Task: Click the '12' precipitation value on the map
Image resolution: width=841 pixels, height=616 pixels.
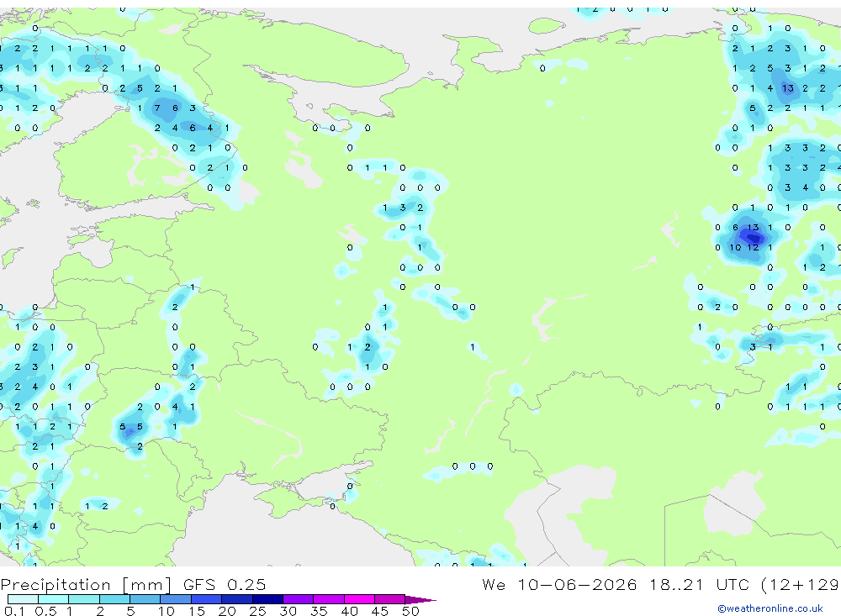Action: pos(753,247)
